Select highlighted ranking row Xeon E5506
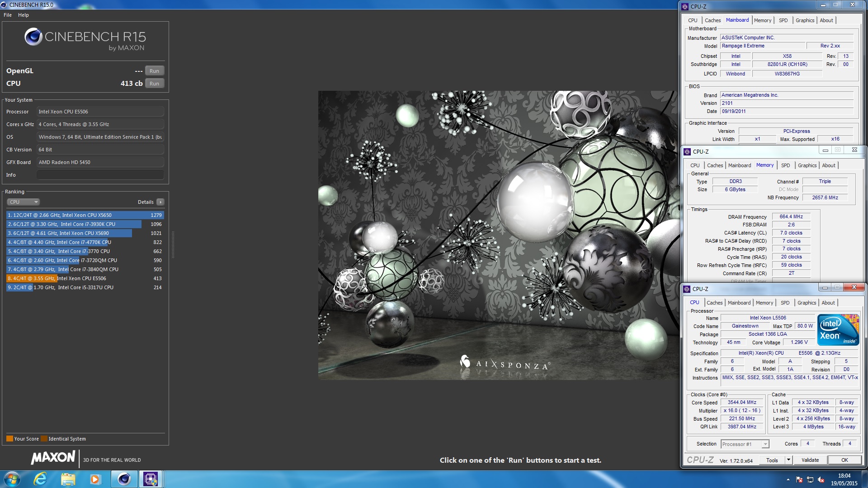 point(85,278)
